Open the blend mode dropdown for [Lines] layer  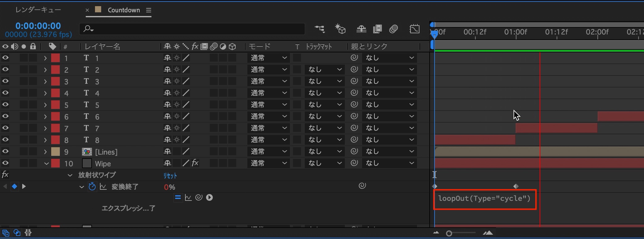point(268,152)
